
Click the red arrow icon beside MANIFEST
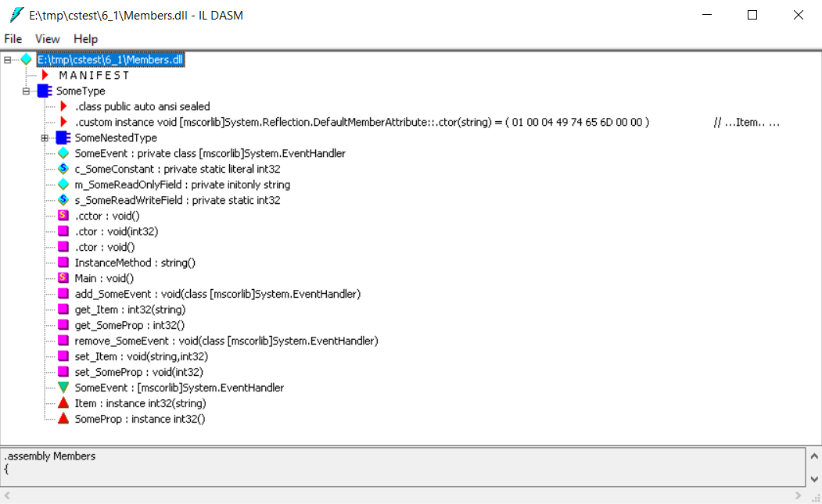(x=45, y=76)
